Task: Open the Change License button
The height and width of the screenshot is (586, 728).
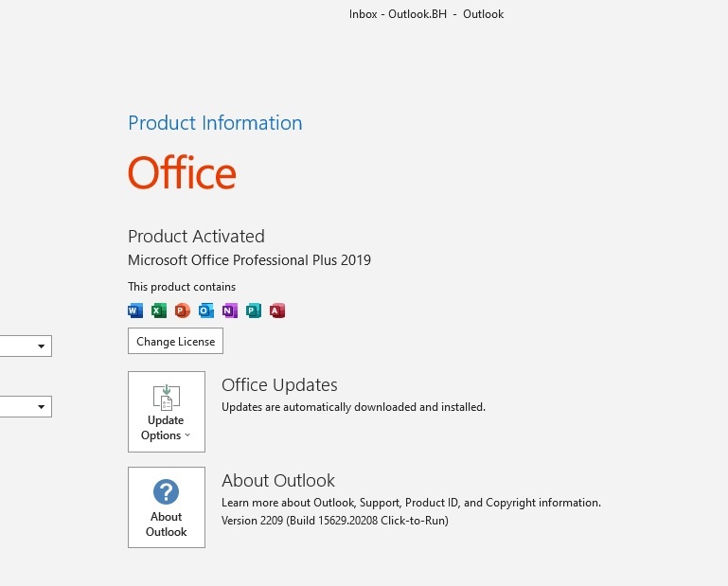Action: tap(175, 341)
